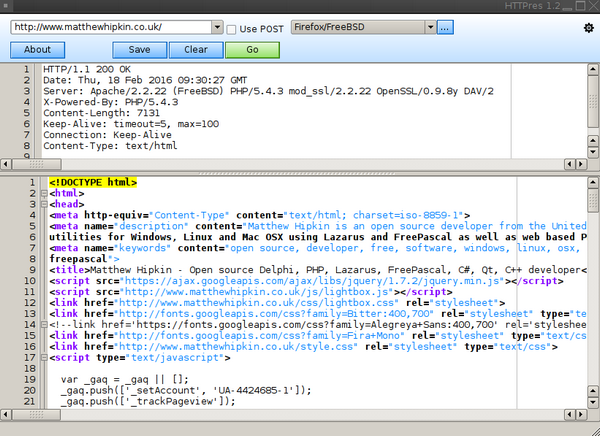Click the headers pane vertical scrollbar thumb
The width and height of the screenshot is (600, 436).
point(593,101)
